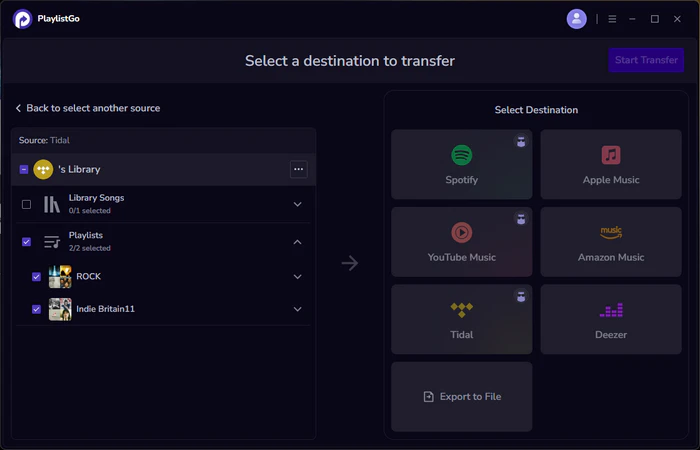Image resolution: width=700 pixels, height=450 pixels.
Task: Click the Apple Music logo icon
Action: [x=611, y=155]
